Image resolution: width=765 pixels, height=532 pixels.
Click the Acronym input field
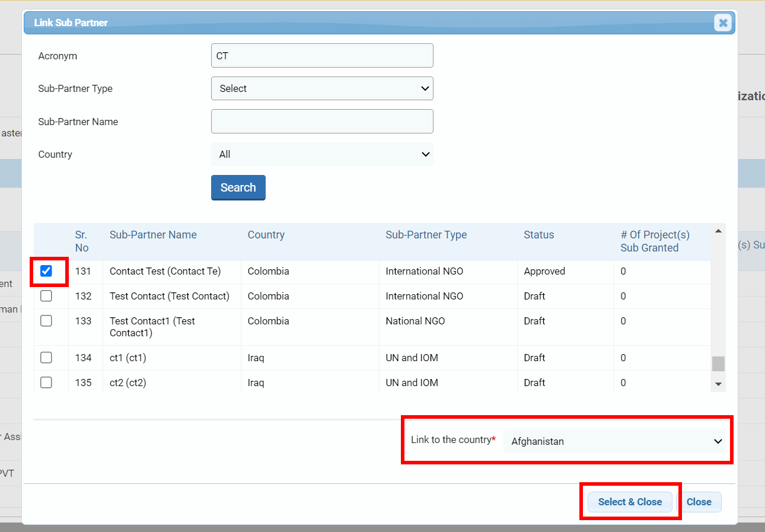[x=322, y=56]
